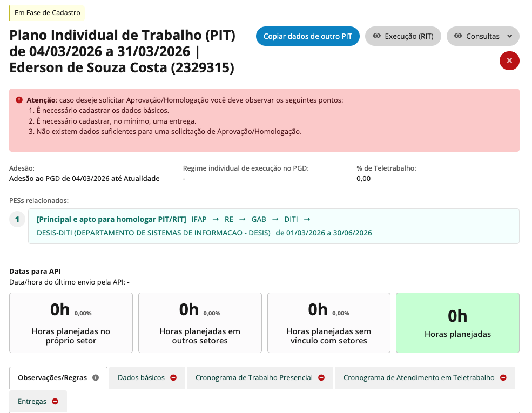Image resolution: width=532 pixels, height=413 pixels.
Task: Click the Em Fase de Cadastro status badge
Action: pyautogui.click(x=47, y=13)
